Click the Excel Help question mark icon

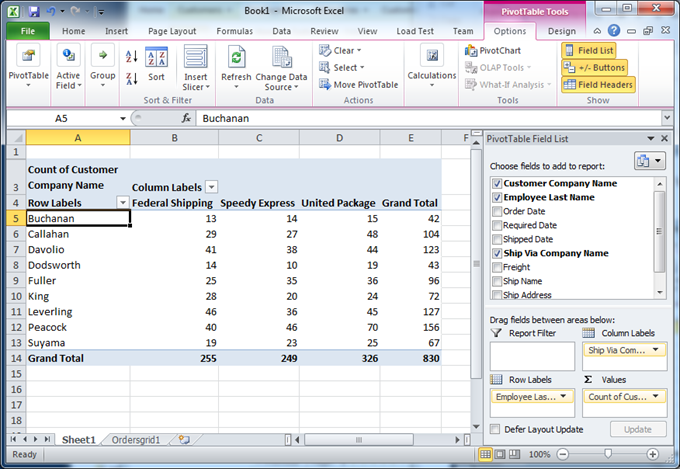point(614,30)
